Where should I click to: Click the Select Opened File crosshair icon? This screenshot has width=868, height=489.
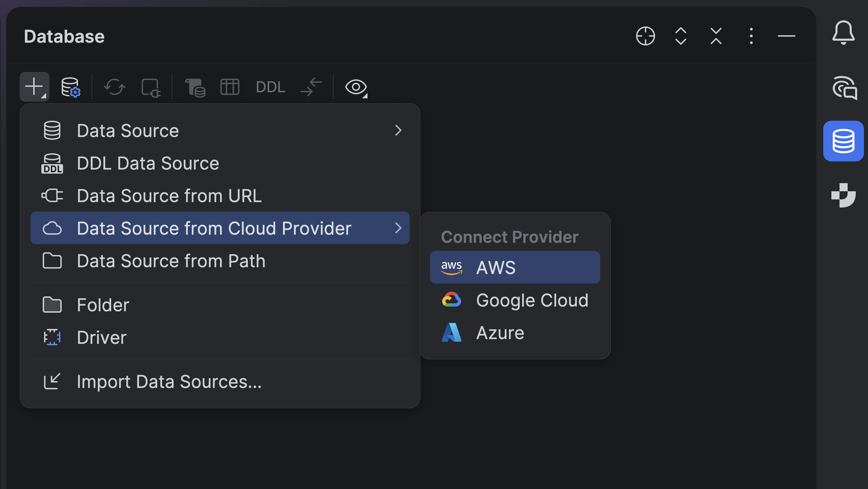tap(645, 36)
